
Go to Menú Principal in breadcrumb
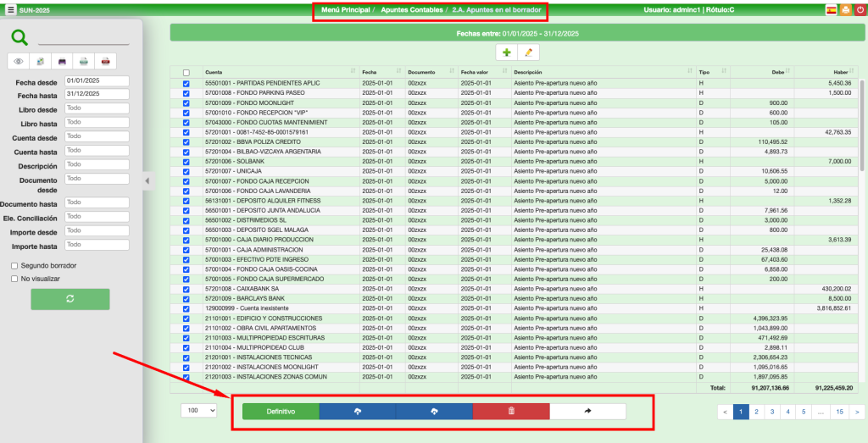point(343,9)
